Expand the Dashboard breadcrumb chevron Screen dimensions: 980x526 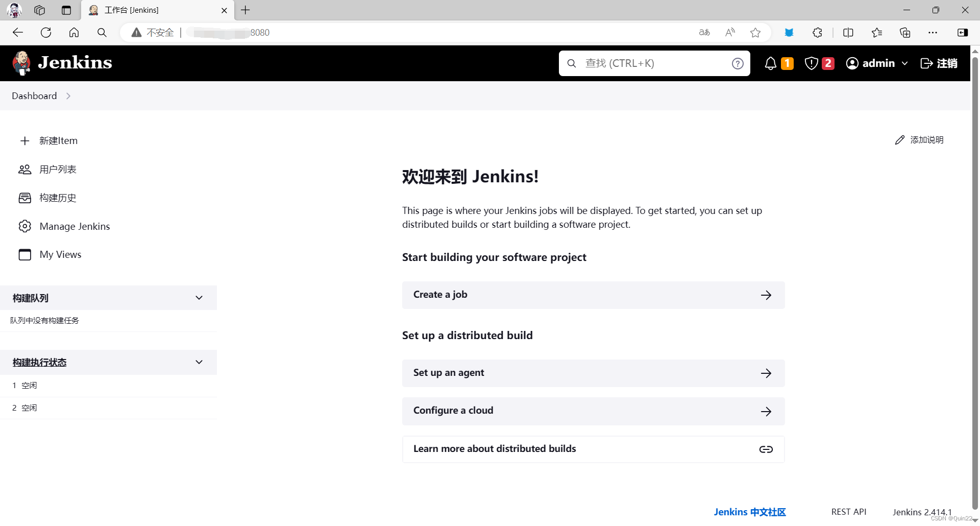point(68,96)
